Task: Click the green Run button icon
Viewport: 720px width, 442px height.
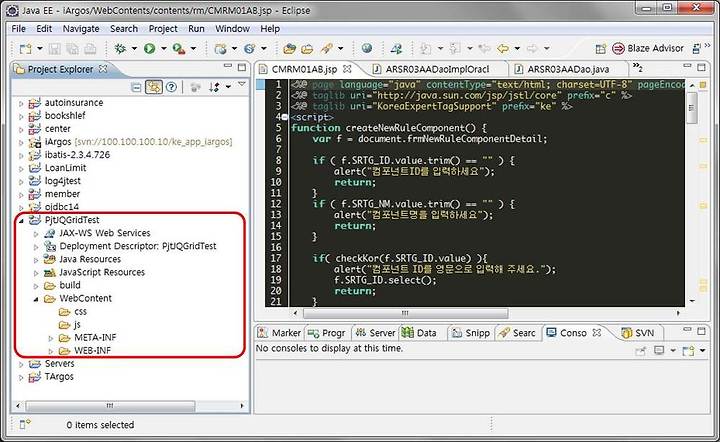Action: (x=149, y=48)
